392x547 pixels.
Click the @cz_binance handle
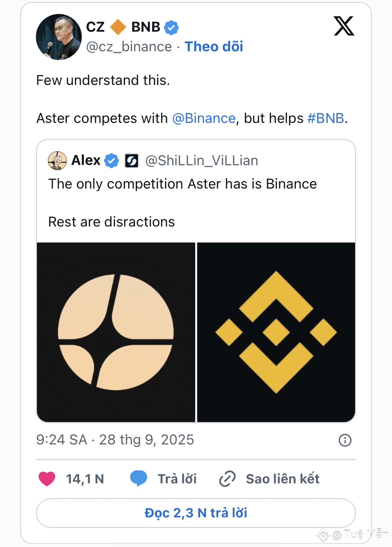click(129, 46)
